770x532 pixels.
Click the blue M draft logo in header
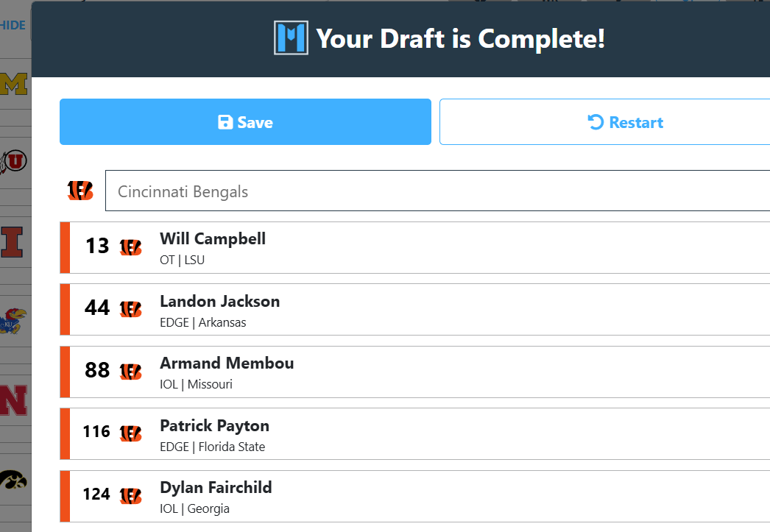click(292, 38)
